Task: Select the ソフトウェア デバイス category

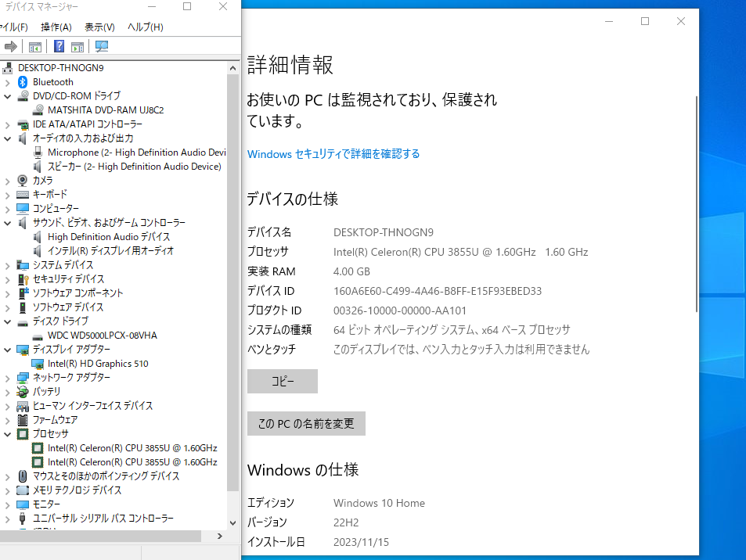Action: (68, 307)
